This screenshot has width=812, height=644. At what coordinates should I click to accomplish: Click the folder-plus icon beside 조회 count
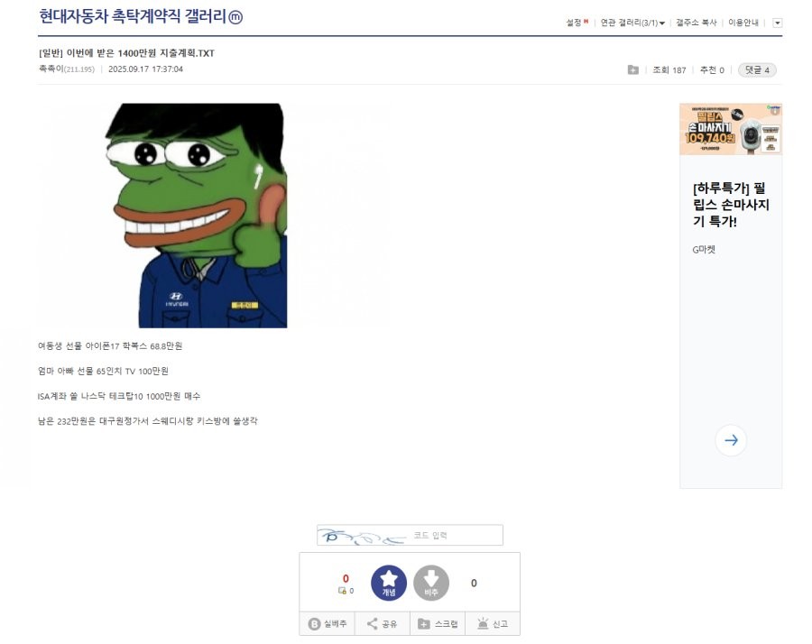632,69
